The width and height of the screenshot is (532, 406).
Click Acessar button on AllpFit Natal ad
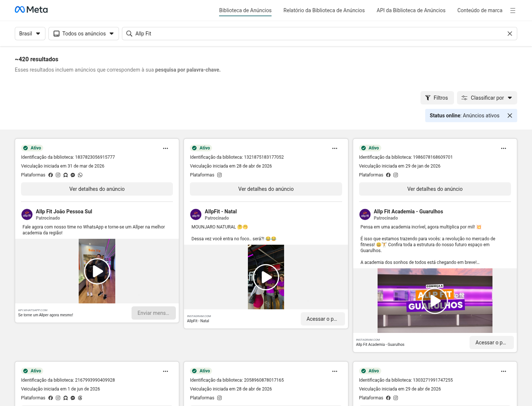pyautogui.click(x=323, y=319)
